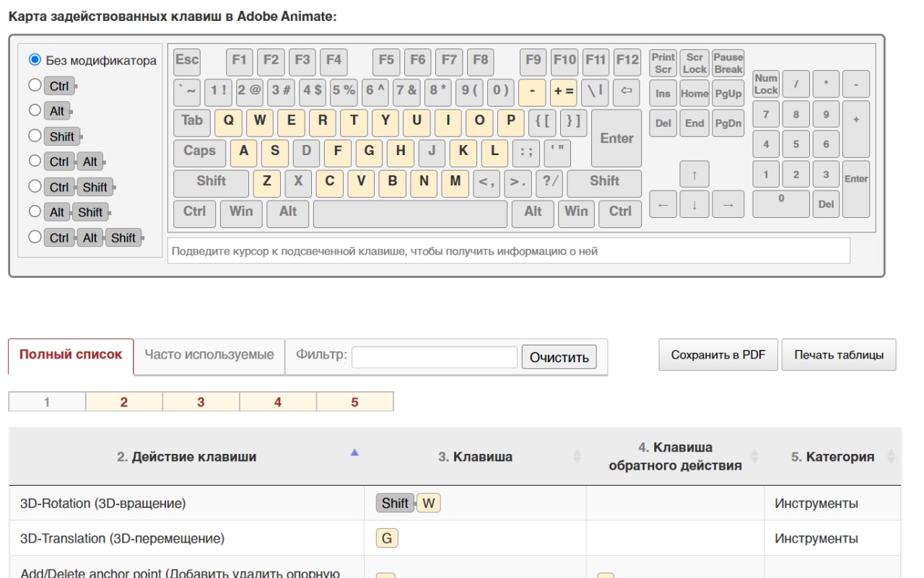
Task: Click the highlighted Z key on the keyboard map
Action: [x=267, y=183]
